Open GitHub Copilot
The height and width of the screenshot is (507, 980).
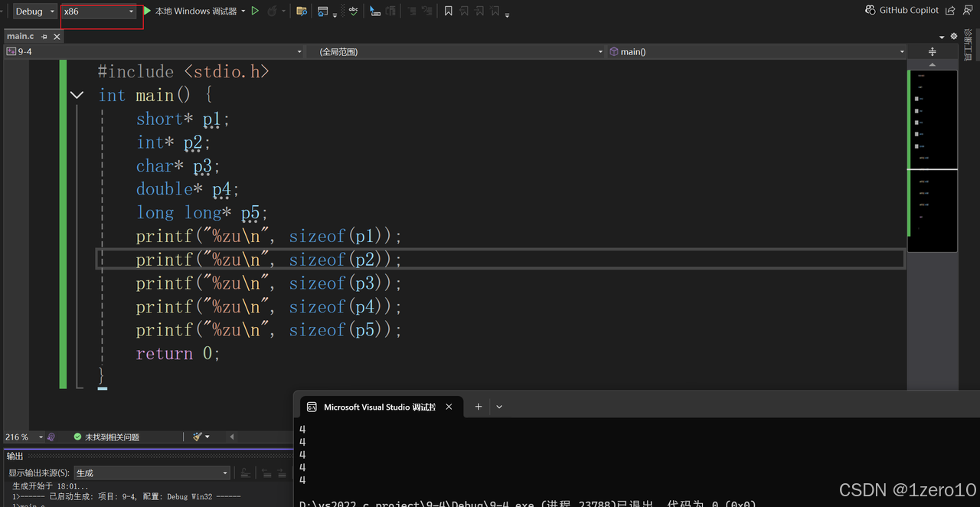pyautogui.click(x=902, y=11)
